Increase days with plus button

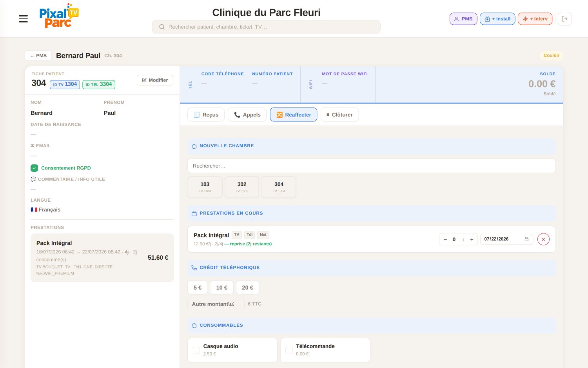pyautogui.click(x=472, y=239)
